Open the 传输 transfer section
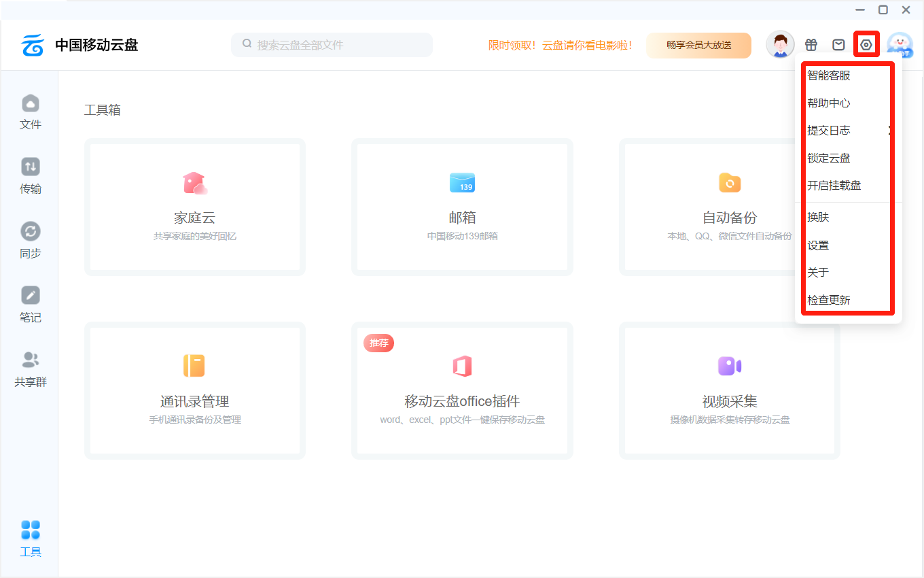 coord(31,177)
